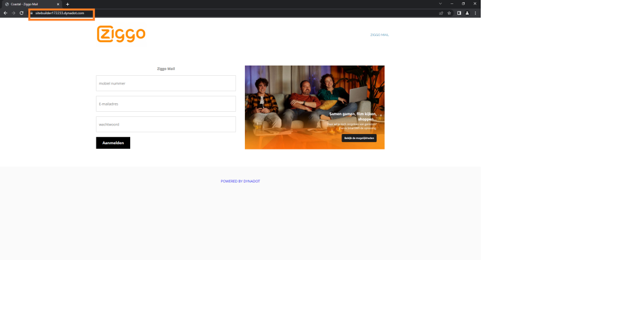Click the address bar URL sitebuilder172233.dynadot.com
Image resolution: width=644 pixels, height=333 pixels.
click(x=59, y=13)
